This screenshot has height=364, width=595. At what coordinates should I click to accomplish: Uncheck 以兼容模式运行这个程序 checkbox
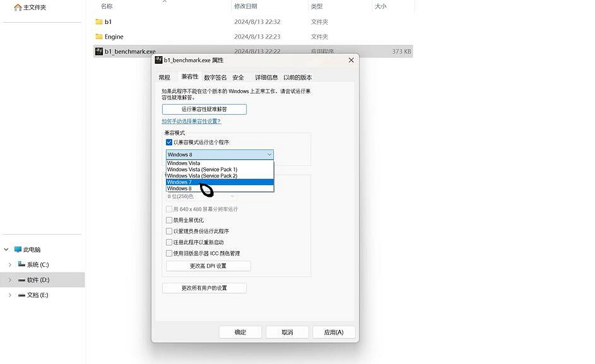pyautogui.click(x=169, y=143)
